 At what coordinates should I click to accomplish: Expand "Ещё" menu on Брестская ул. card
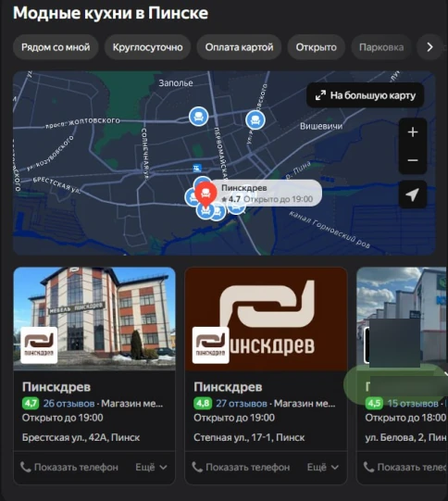click(152, 467)
